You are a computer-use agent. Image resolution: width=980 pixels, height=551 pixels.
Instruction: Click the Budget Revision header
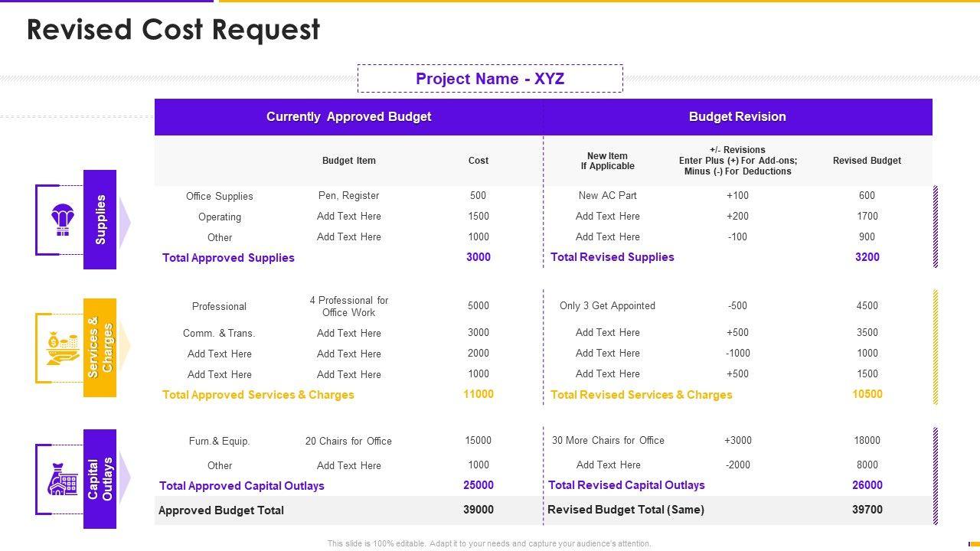pyautogui.click(x=737, y=117)
